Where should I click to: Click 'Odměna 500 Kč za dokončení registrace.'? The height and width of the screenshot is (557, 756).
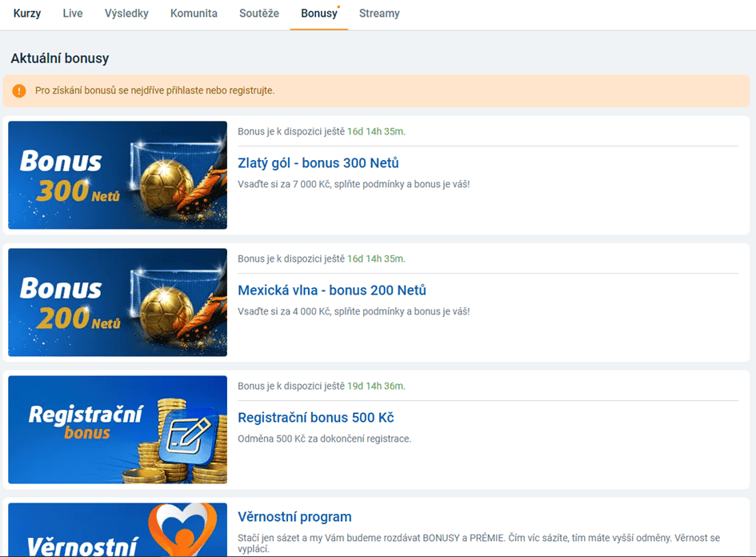coord(325,439)
